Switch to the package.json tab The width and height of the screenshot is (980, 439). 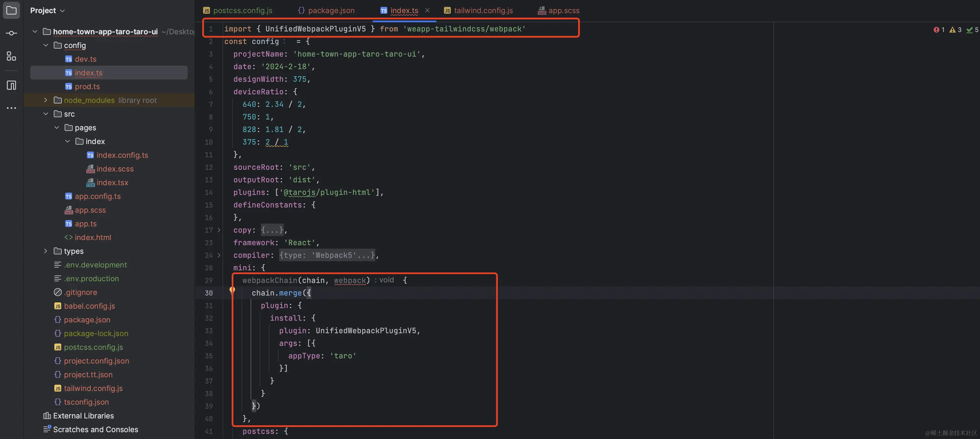coord(331,10)
